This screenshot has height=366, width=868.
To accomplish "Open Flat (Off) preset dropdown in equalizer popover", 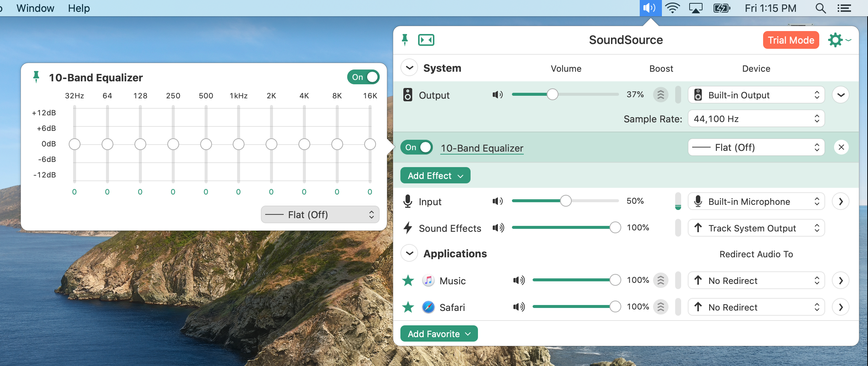I will [320, 214].
